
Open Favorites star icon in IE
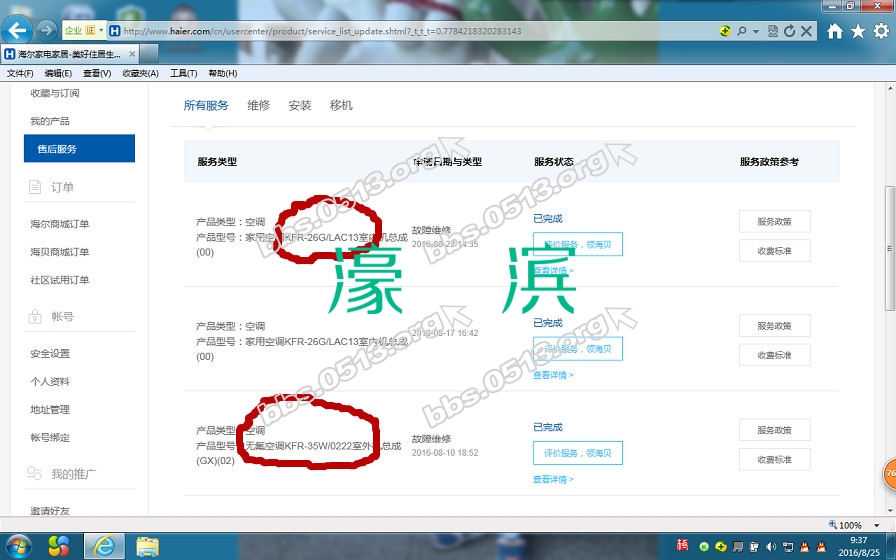point(858,31)
